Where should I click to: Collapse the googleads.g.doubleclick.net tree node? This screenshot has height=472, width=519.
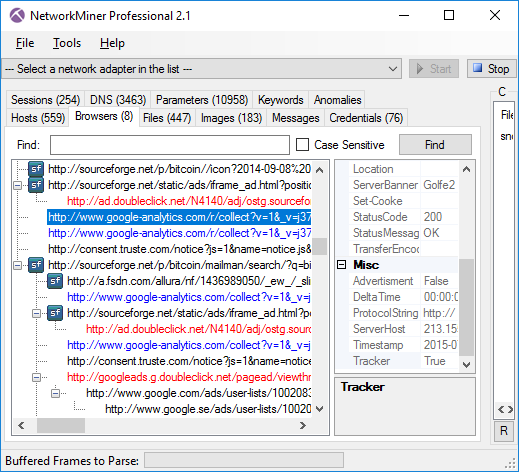pyautogui.click(x=37, y=377)
